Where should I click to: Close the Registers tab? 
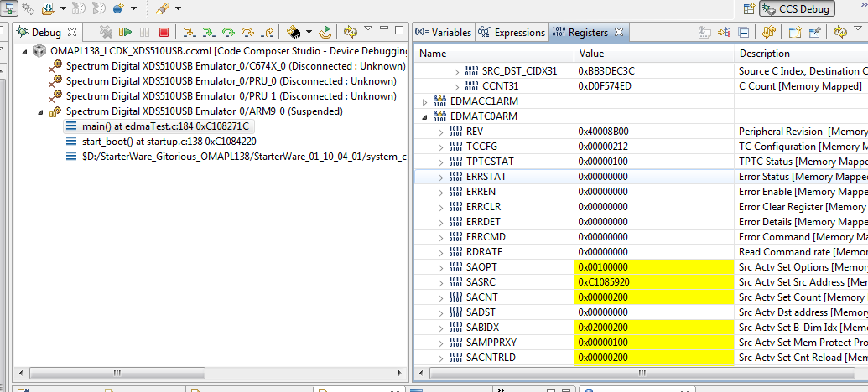619,32
